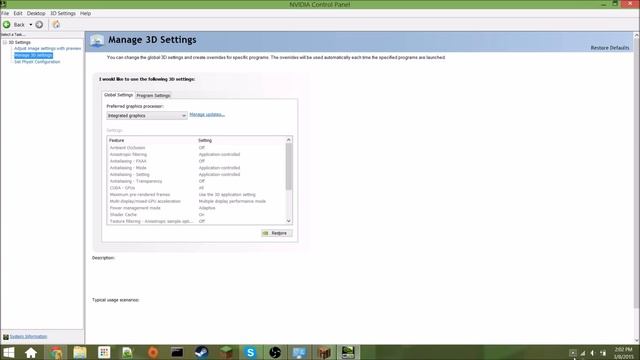
Task: Click Multiple display performance mode value
Action: click(x=232, y=201)
